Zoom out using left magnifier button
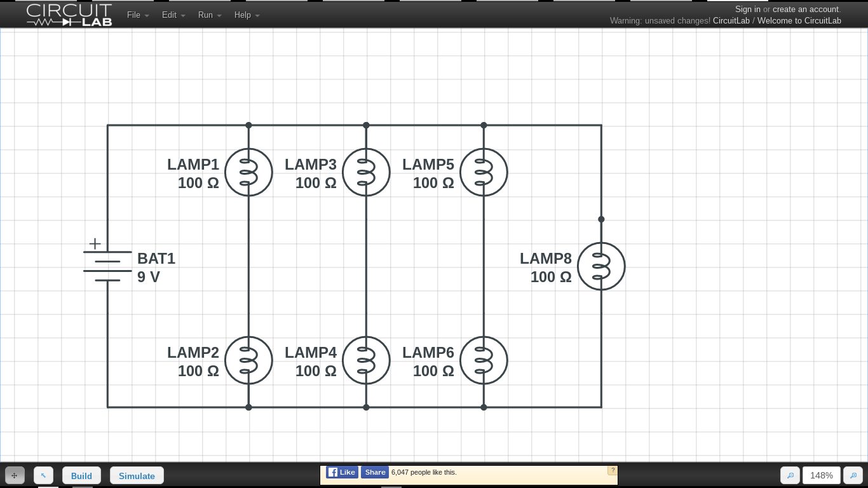This screenshot has height=488, width=868. (790, 475)
